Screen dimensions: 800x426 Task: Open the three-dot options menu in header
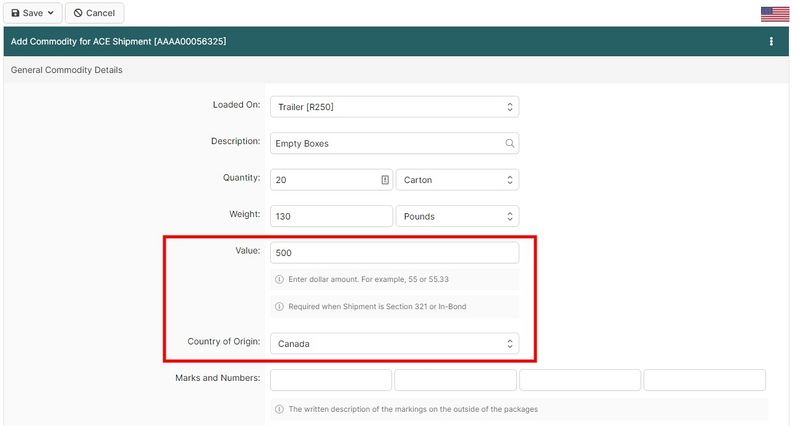click(x=771, y=42)
